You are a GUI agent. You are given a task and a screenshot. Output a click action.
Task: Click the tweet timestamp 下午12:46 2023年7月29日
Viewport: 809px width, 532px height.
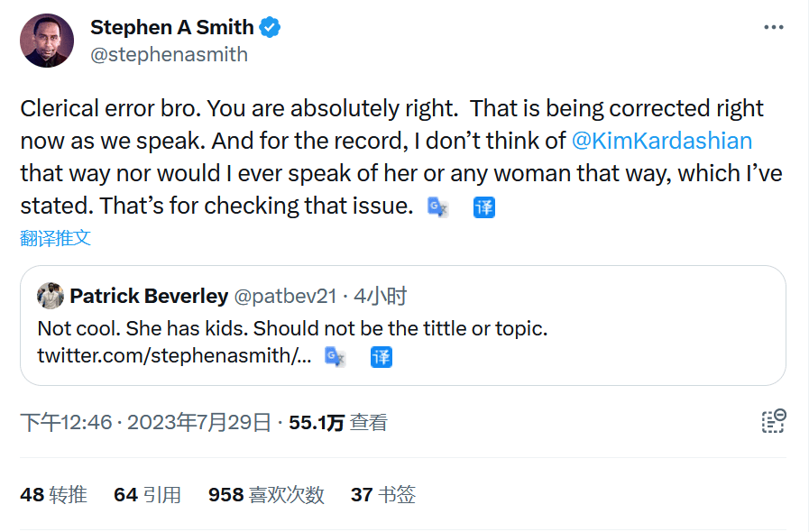(145, 422)
